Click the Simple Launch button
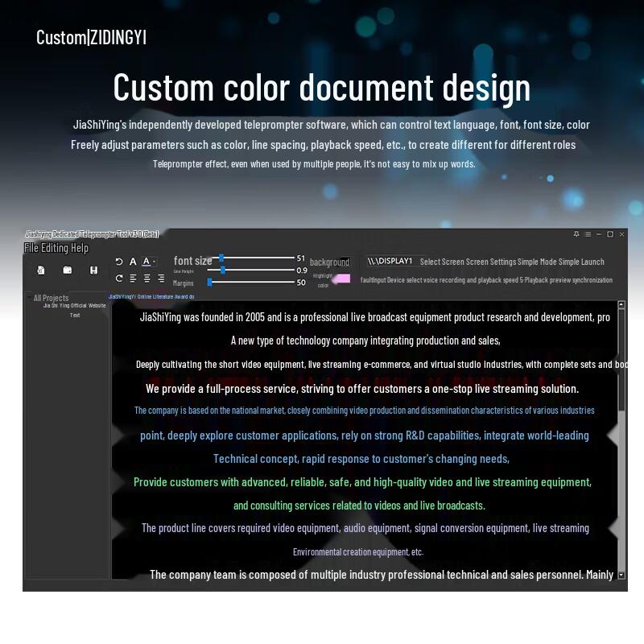The image size is (644, 644). 581,262
